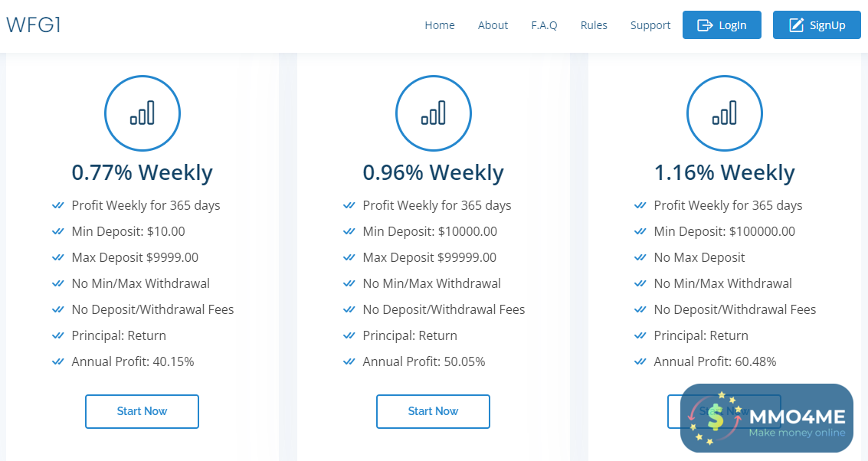Click 'Annual Profit: 40.15%' text

point(133,361)
